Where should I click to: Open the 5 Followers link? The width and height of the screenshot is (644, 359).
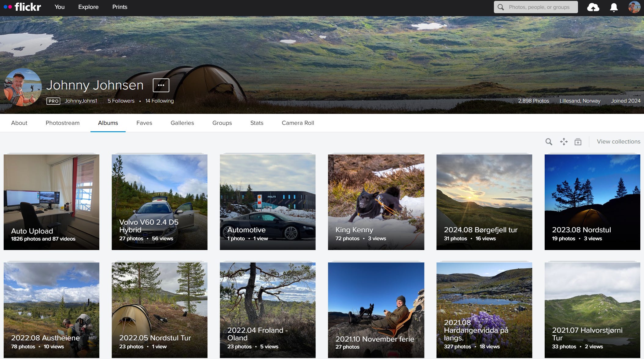pos(121,101)
